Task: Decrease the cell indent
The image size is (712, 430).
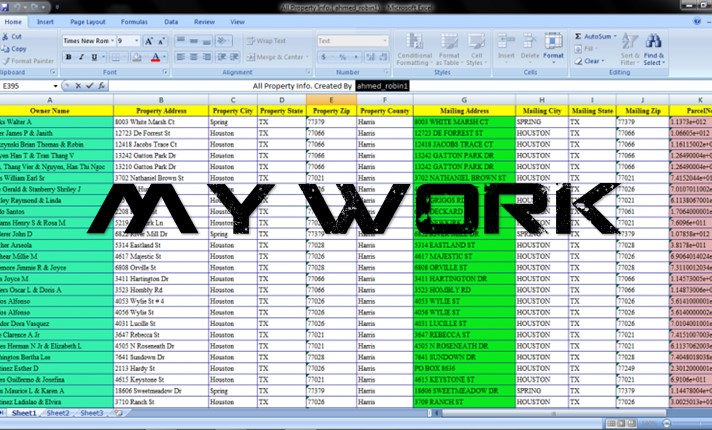Action: [222, 57]
